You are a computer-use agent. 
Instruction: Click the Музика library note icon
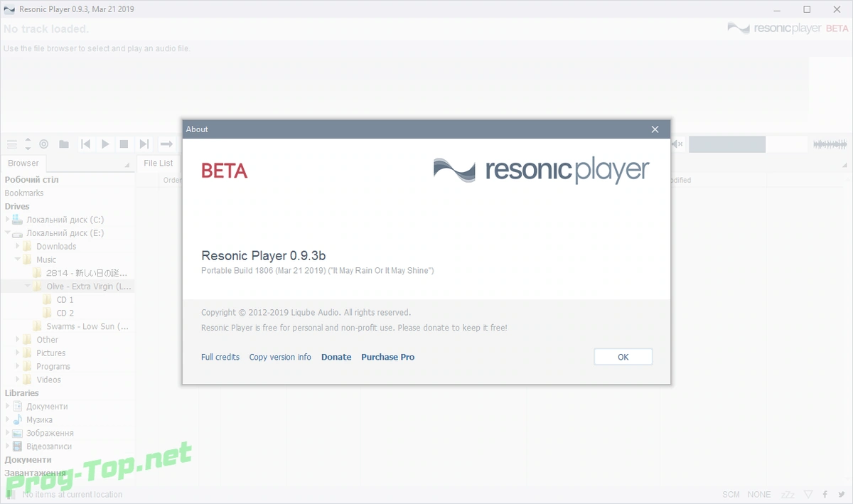point(18,419)
